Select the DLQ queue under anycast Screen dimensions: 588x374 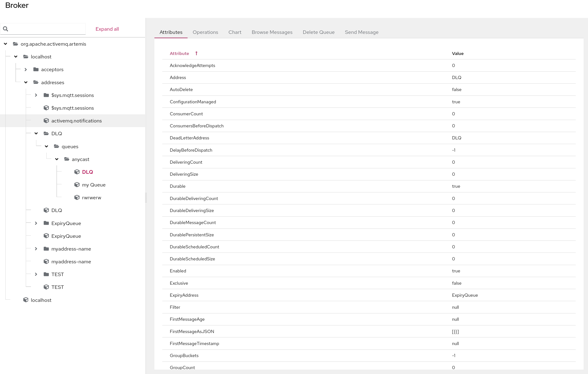tap(87, 172)
